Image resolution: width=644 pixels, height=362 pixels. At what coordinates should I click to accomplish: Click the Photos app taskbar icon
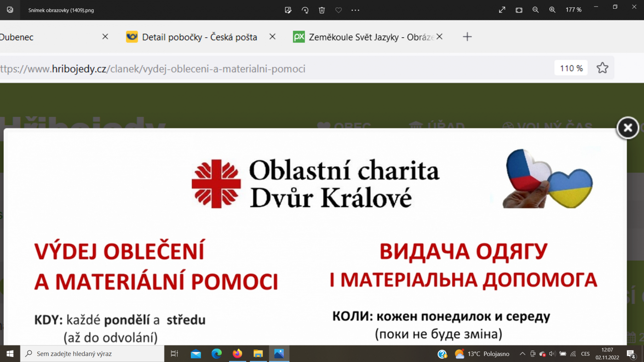[x=279, y=354]
